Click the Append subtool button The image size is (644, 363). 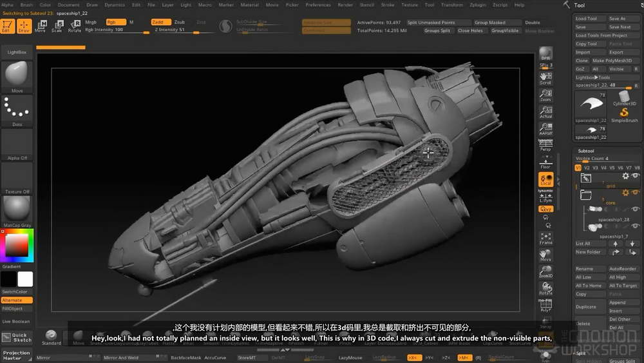coord(623,302)
